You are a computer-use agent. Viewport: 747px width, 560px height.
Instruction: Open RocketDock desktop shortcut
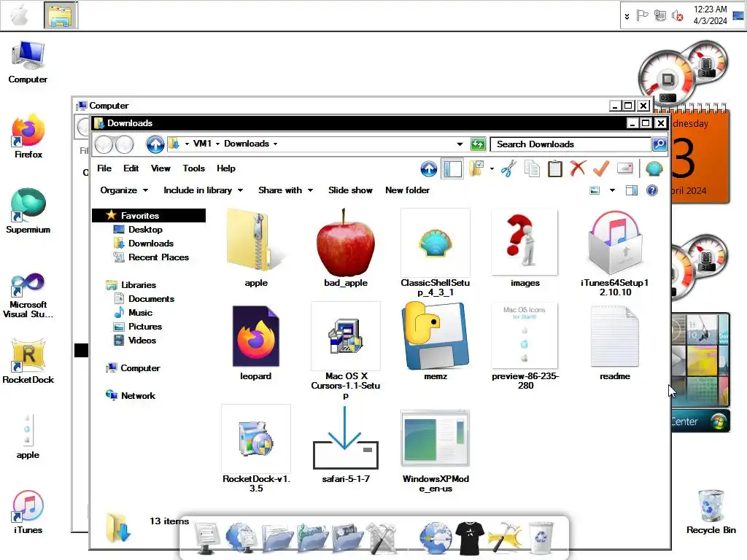pyautogui.click(x=28, y=362)
